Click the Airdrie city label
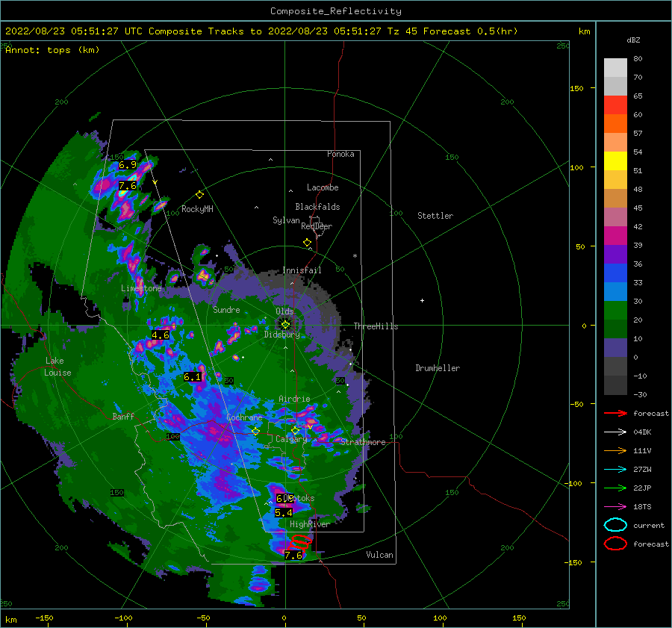Image resolution: width=672 pixels, height=628 pixels. [x=294, y=399]
